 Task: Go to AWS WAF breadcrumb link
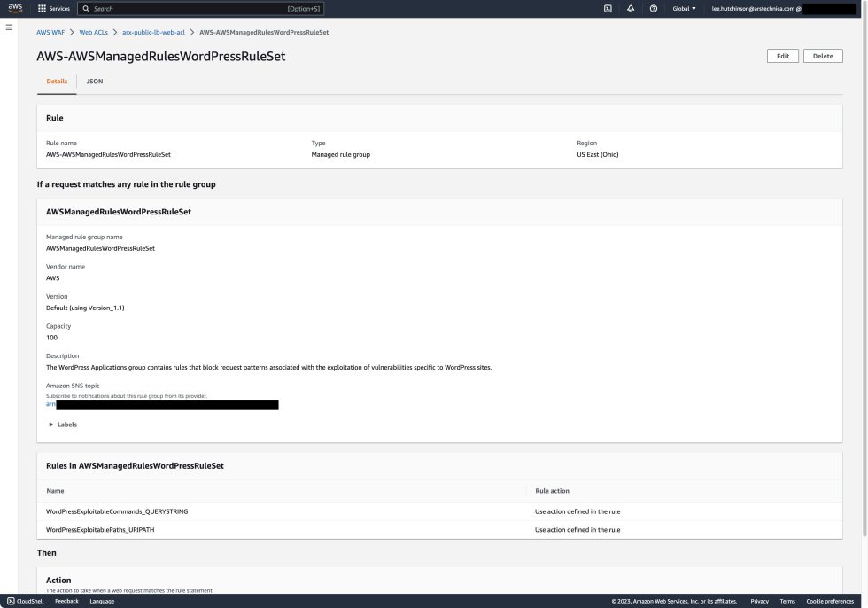click(x=49, y=32)
